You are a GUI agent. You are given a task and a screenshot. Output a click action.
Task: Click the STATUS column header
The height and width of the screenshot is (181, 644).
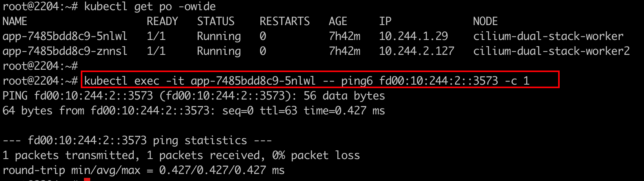coord(216,22)
